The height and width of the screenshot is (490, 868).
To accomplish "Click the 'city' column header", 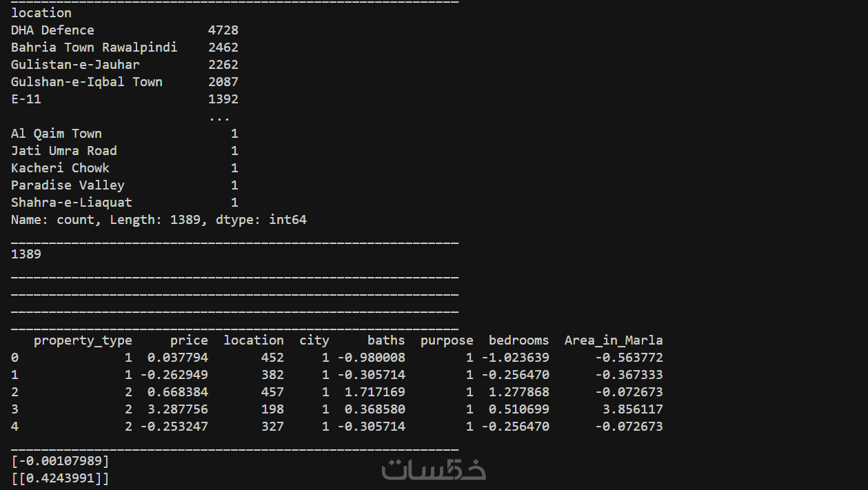I will (x=314, y=340).
